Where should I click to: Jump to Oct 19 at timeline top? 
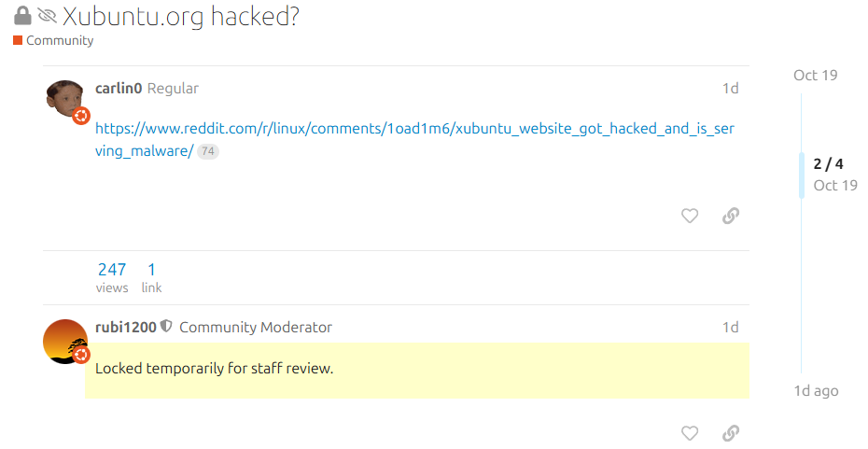click(815, 76)
